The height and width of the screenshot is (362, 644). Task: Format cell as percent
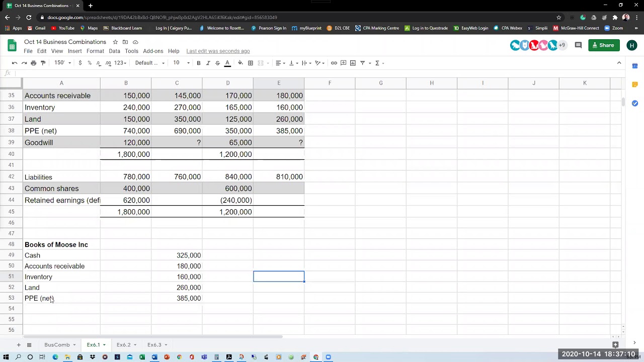(90, 63)
